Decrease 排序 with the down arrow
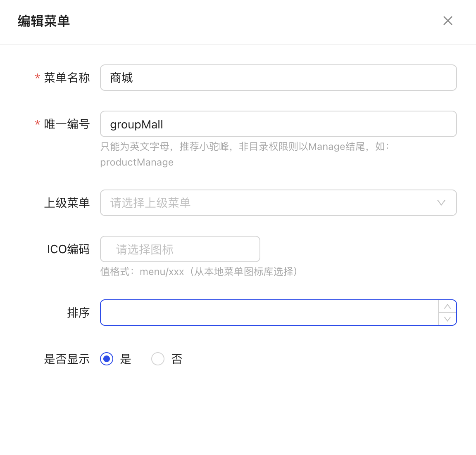Image resolution: width=476 pixels, height=455 pixels. coord(447,319)
